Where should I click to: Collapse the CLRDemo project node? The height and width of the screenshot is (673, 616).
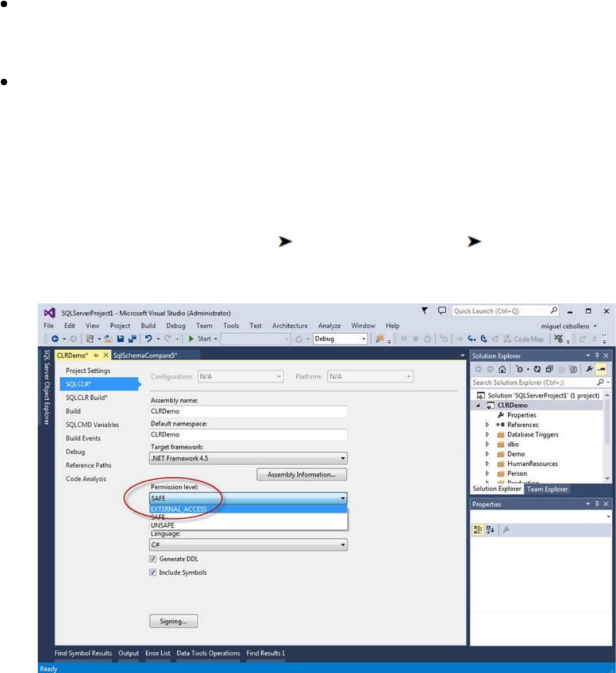pos(478,405)
